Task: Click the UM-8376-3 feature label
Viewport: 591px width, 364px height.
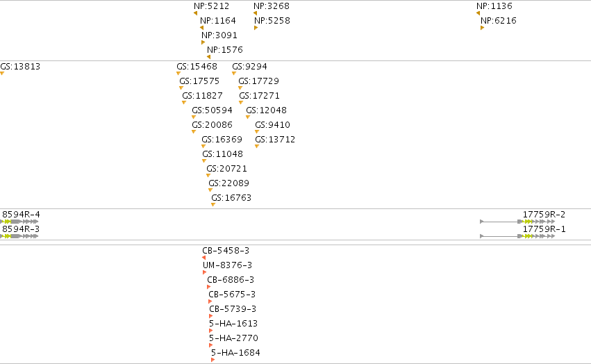Action: [x=227, y=265]
